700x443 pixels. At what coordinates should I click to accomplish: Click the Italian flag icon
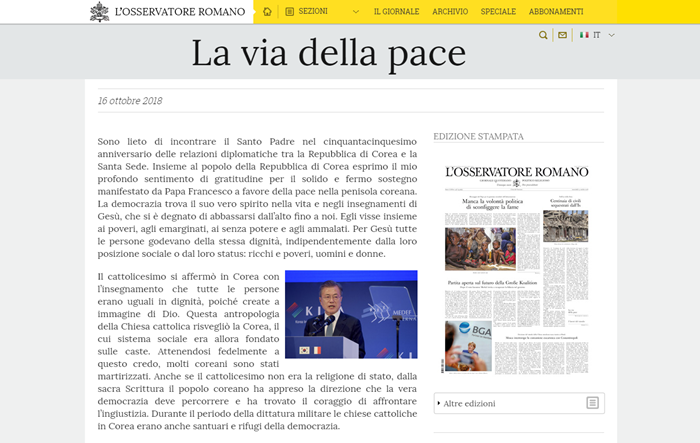coord(584,35)
